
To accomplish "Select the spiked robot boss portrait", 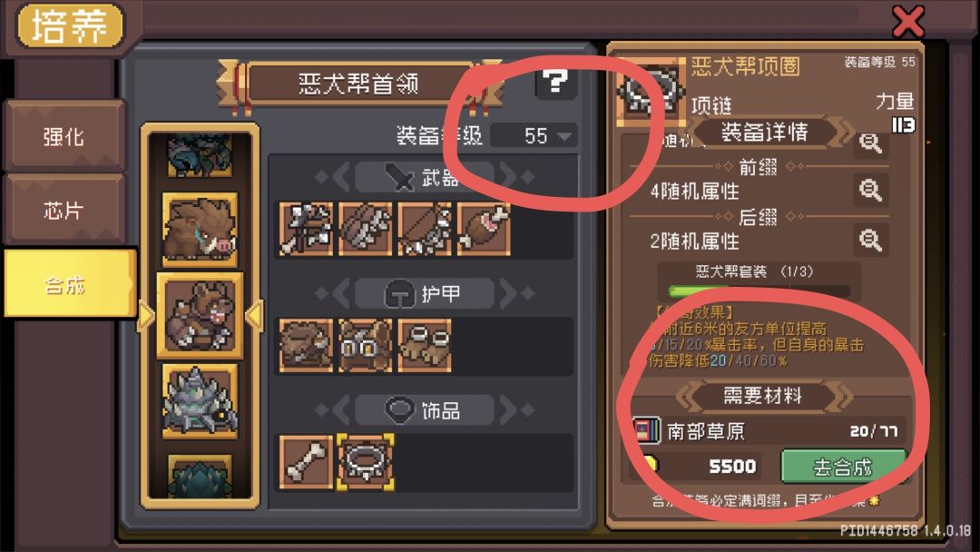I will (200, 401).
